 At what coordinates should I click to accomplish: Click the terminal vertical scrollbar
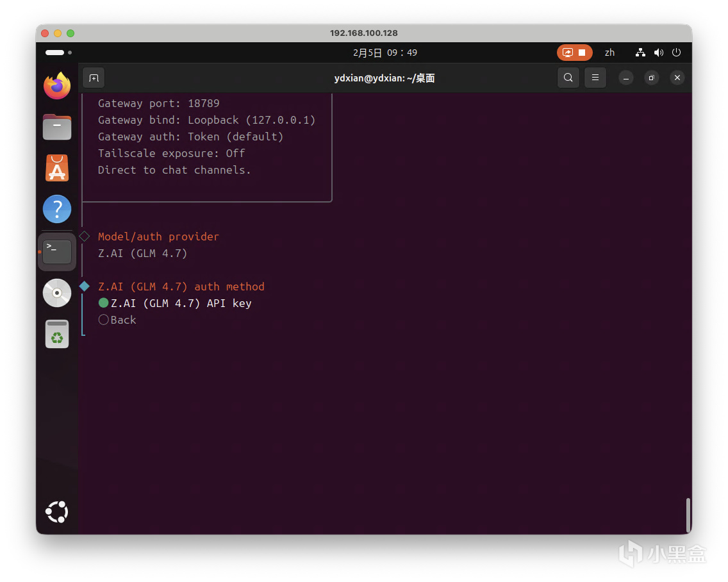[x=688, y=515]
